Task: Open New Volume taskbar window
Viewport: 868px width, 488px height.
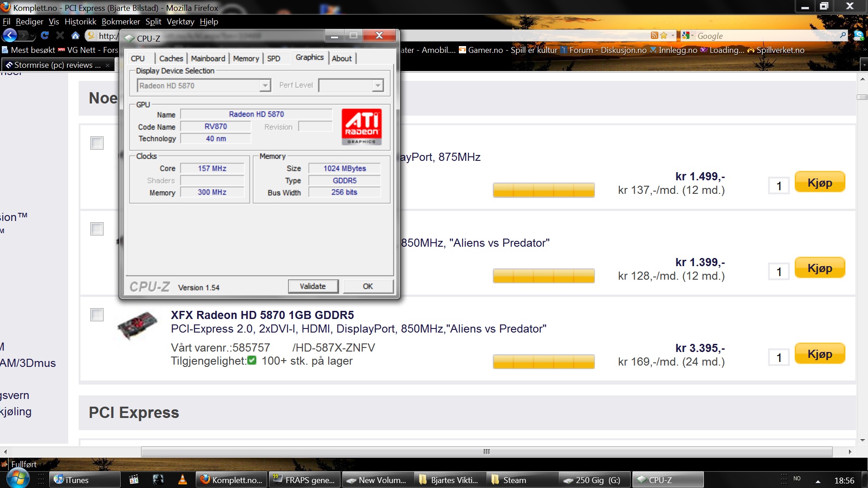Action: point(377,480)
